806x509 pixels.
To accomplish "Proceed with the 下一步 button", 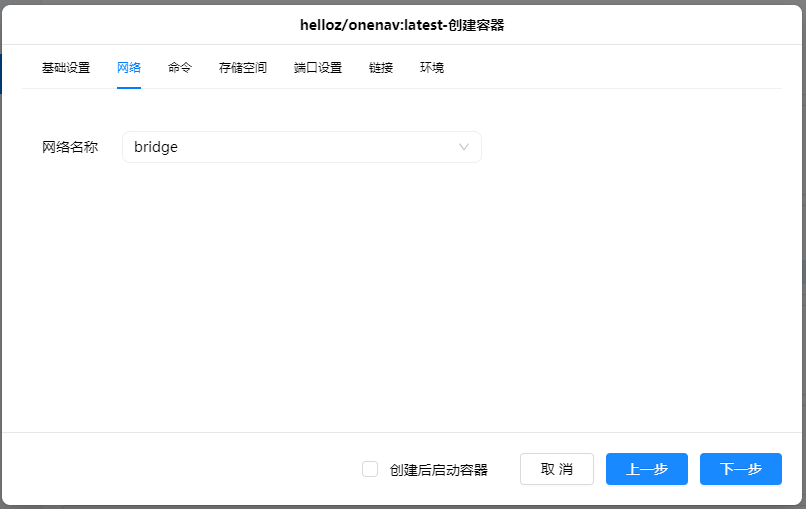I will [x=740, y=469].
